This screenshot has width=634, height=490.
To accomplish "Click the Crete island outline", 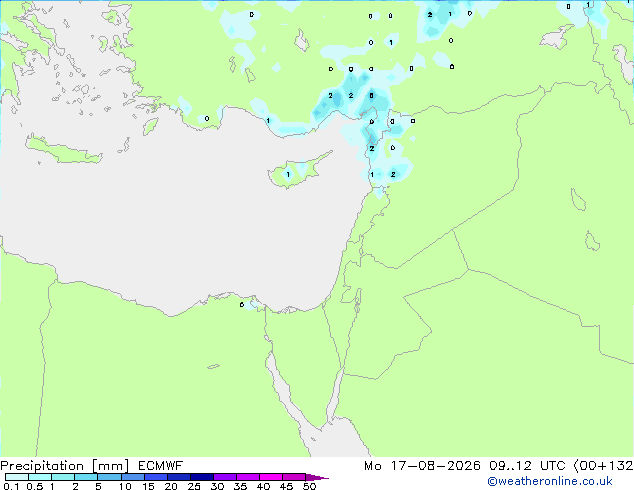I will coord(64,150).
